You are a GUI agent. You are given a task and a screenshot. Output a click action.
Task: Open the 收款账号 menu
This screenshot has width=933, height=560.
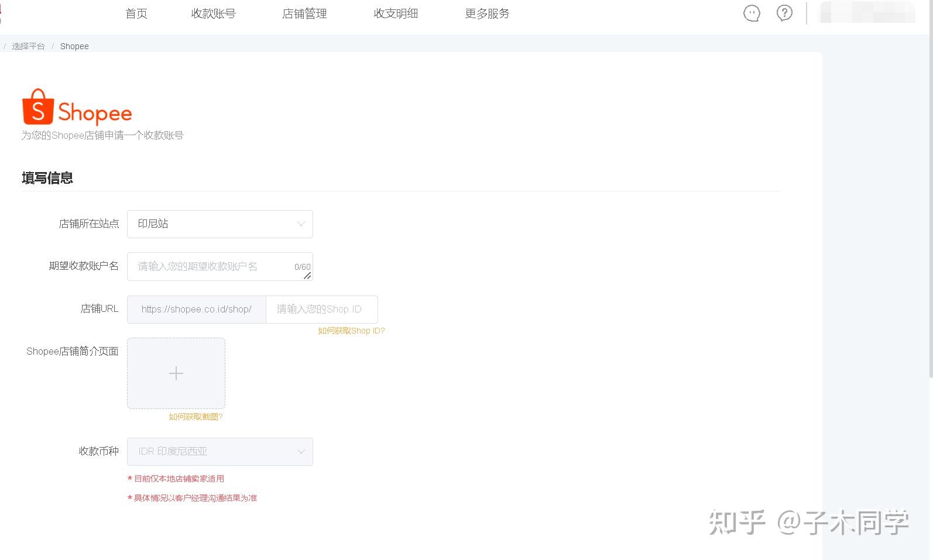[213, 13]
